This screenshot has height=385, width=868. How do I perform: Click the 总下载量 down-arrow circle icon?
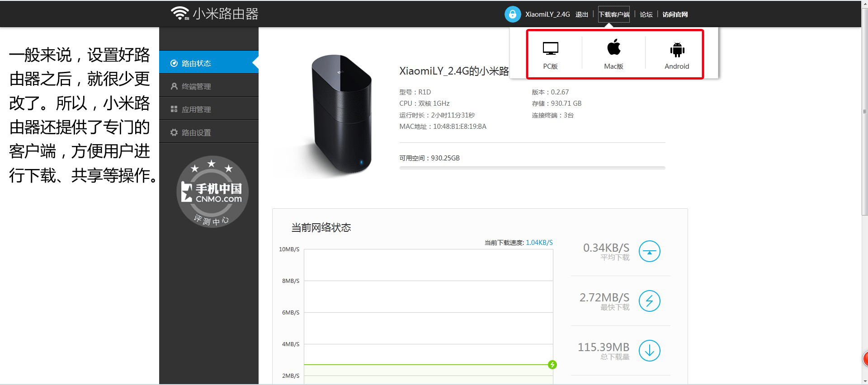649,351
